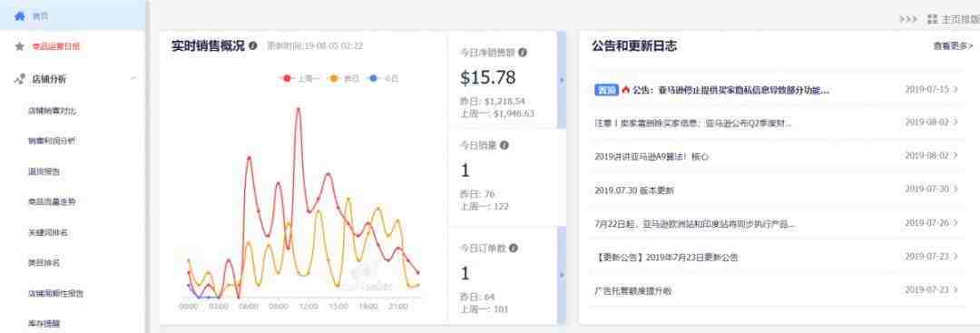Screen dimensions: 980x333
Task: Click the 店铺分析 chart icon
Action: [x=19, y=79]
